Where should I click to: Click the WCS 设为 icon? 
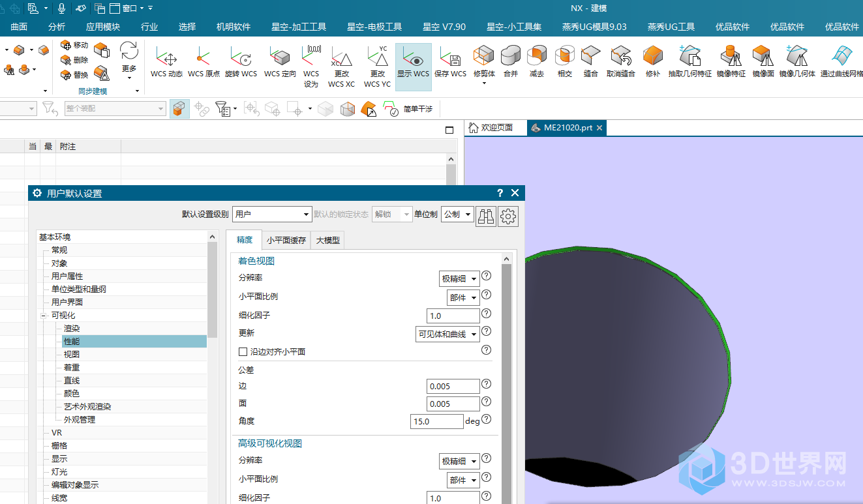click(311, 67)
